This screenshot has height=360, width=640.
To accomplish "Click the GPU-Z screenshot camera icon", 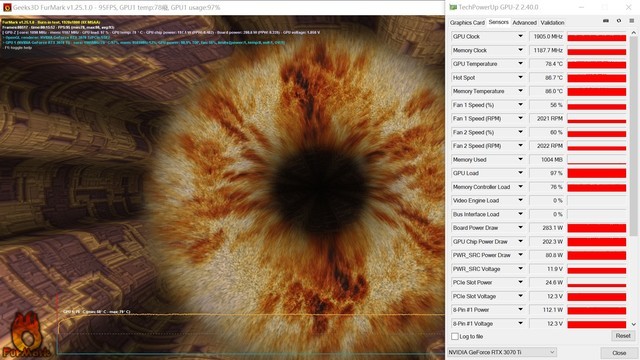I will coord(606,21).
